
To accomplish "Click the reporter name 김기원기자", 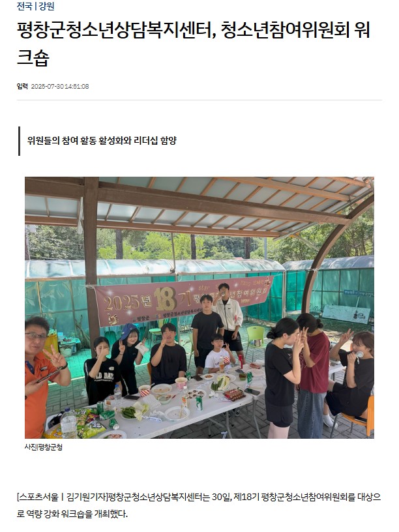I will tap(87, 497).
